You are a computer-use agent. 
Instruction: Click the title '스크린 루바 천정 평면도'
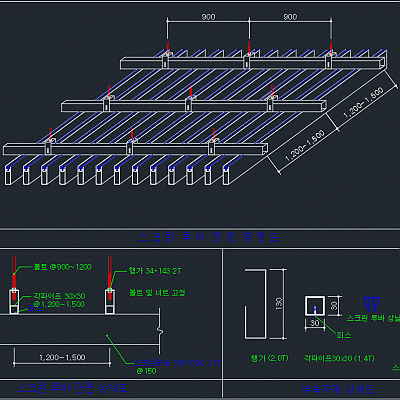coord(208,237)
